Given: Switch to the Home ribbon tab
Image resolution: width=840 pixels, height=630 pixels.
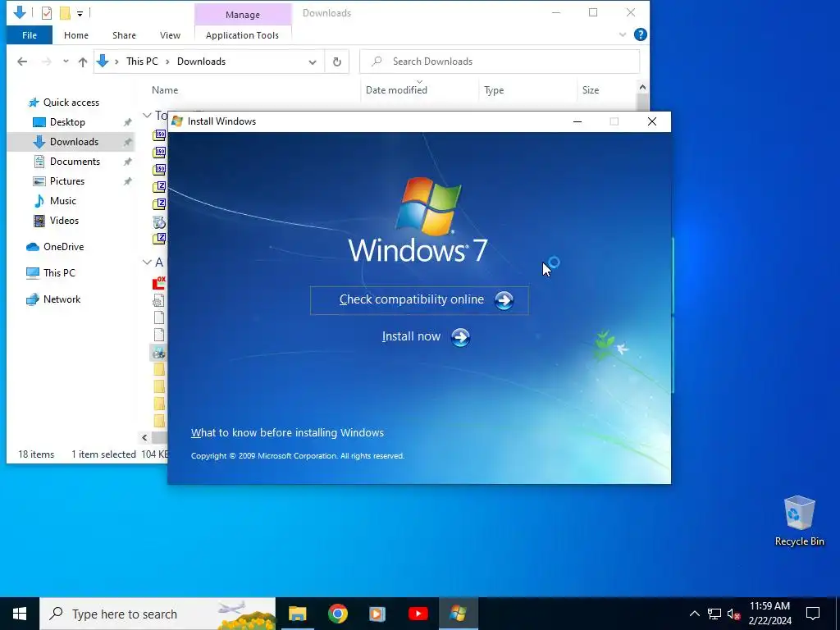Looking at the screenshot, I should [x=76, y=35].
